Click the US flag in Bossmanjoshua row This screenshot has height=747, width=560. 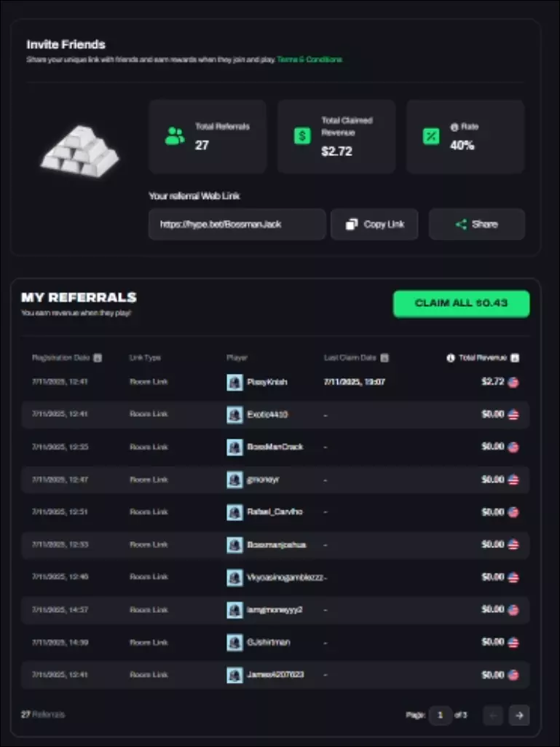[513, 544]
